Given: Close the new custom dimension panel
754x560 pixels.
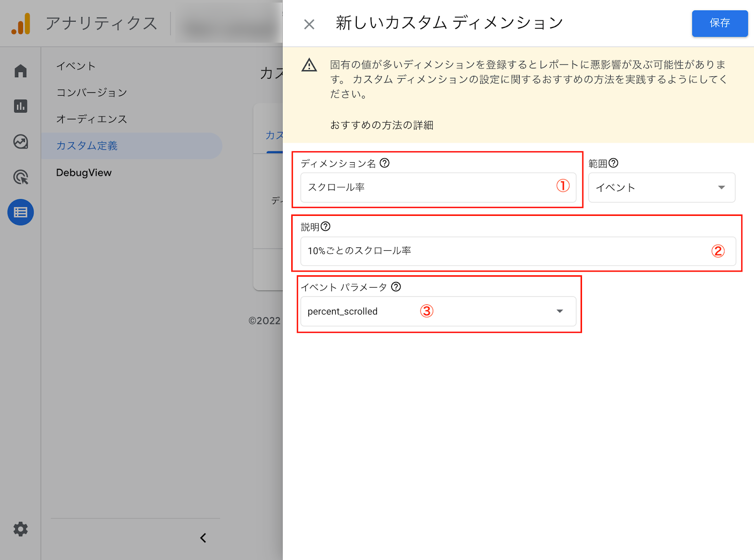Looking at the screenshot, I should (309, 24).
